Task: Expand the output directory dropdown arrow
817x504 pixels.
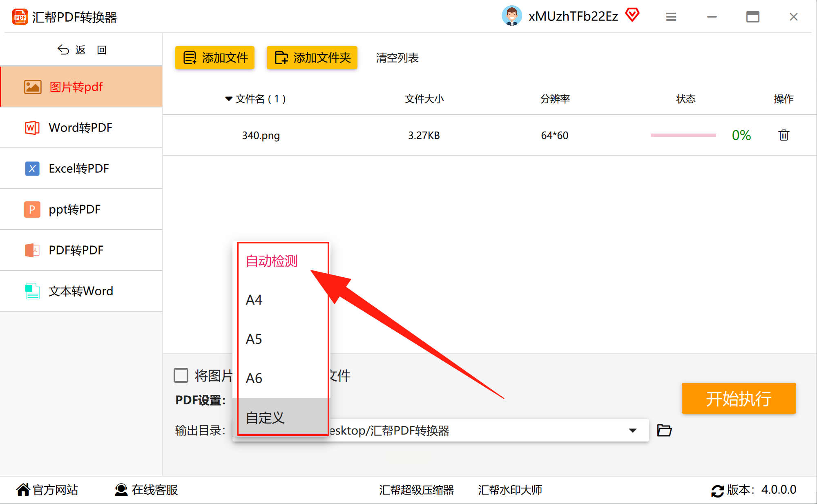Action: point(632,430)
